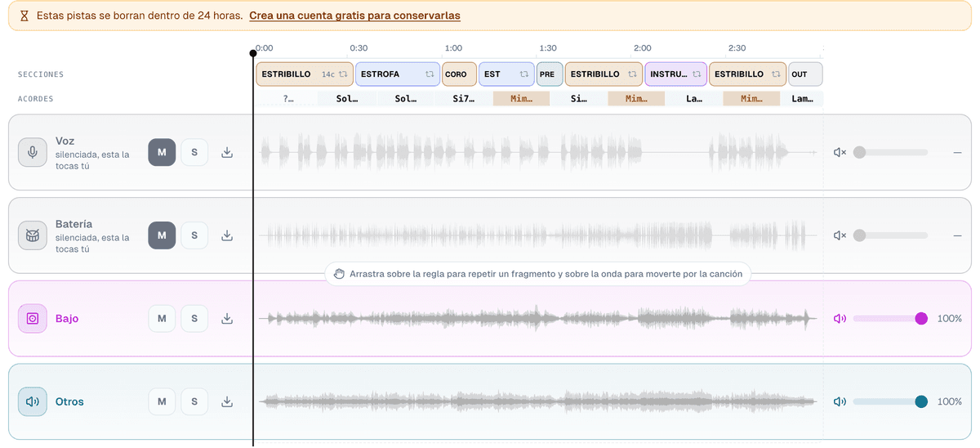This screenshot has width=980, height=448.
Task: Click the 1:00 mark on the timeline ruler
Action: point(453,48)
